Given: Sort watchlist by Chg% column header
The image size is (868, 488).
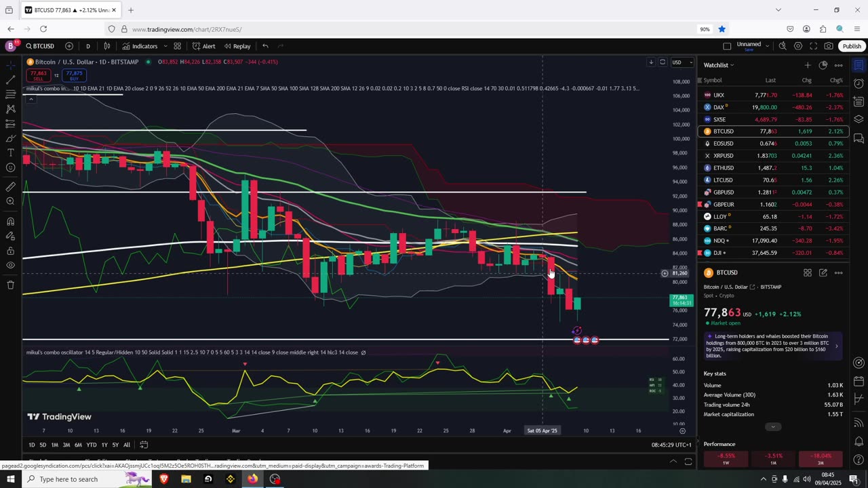Looking at the screenshot, I should coord(837,80).
